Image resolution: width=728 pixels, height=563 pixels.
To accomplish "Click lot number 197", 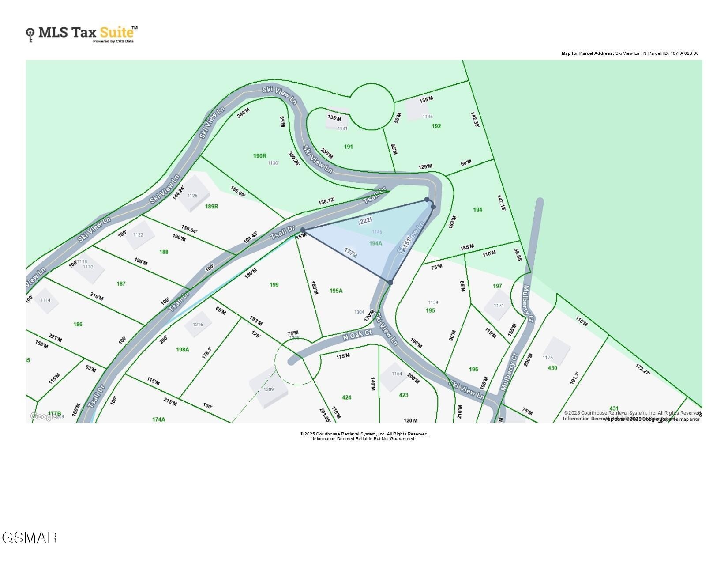I will coord(497,286).
